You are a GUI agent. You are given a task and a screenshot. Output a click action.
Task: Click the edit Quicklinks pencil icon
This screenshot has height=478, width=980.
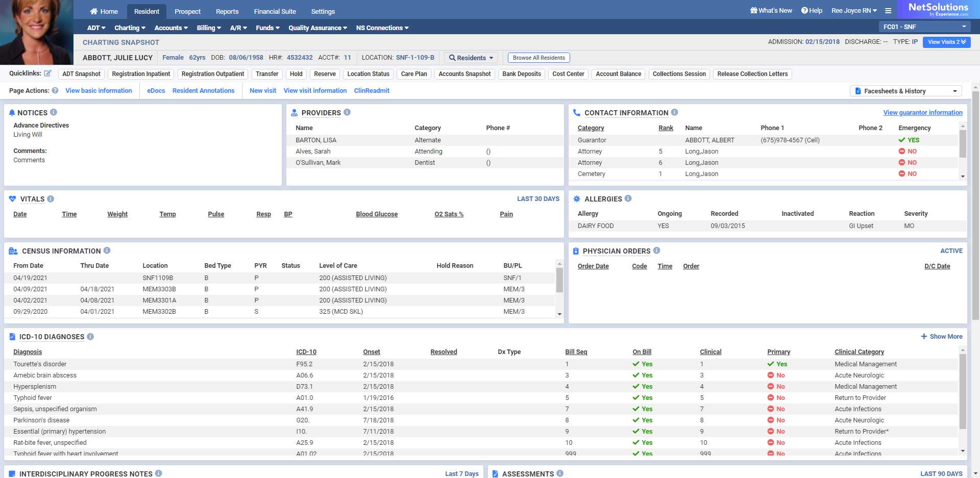[x=47, y=73]
